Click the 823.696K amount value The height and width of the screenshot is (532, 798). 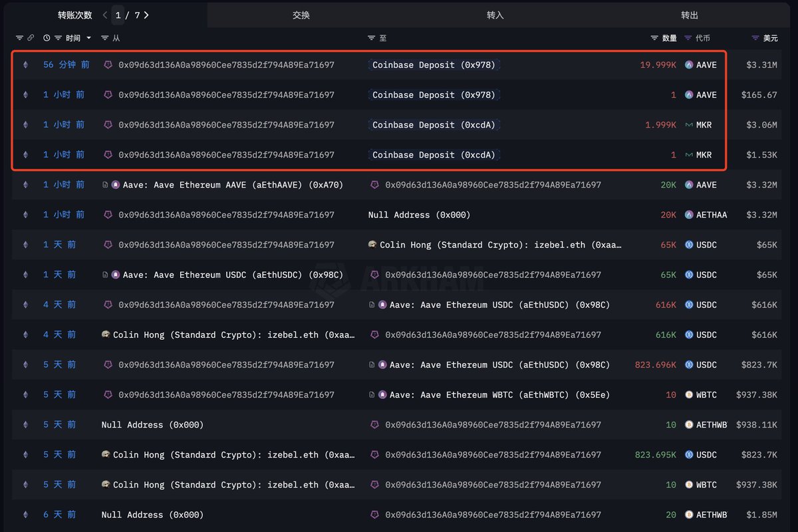[x=655, y=364]
